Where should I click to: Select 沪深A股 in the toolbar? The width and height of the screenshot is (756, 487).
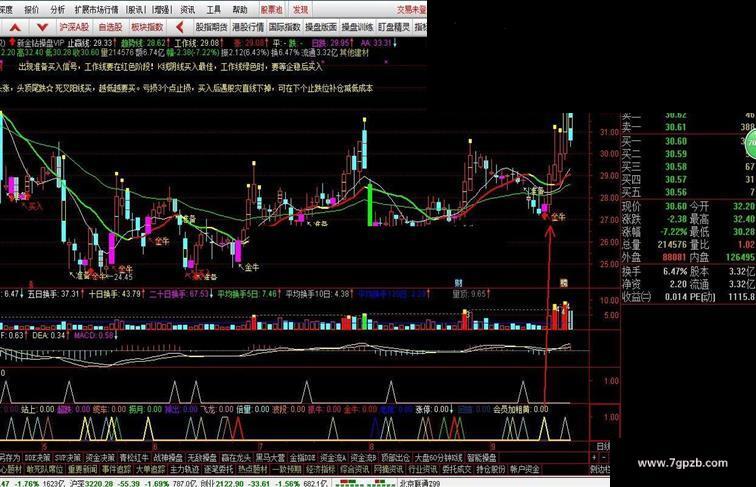[x=74, y=27]
